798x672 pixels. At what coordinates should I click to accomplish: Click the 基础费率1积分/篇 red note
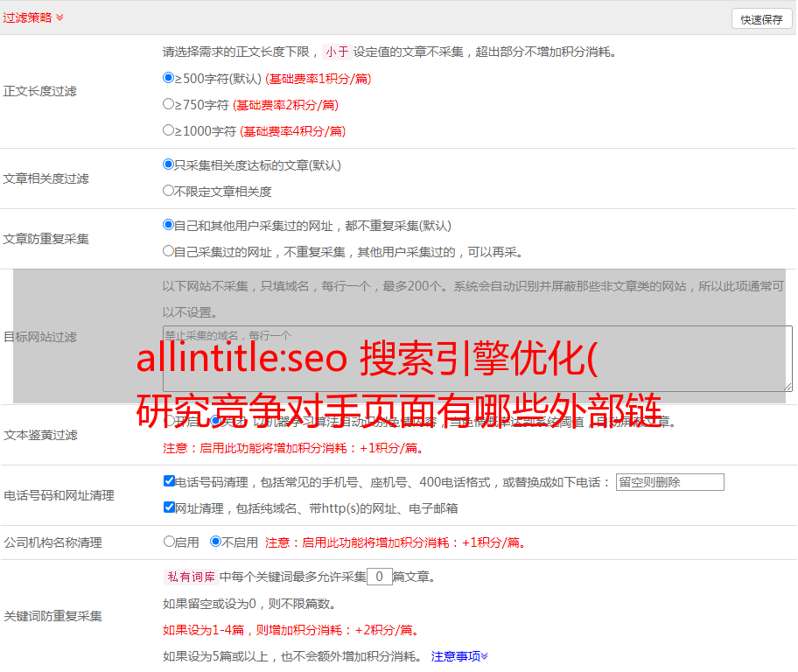point(318,79)
